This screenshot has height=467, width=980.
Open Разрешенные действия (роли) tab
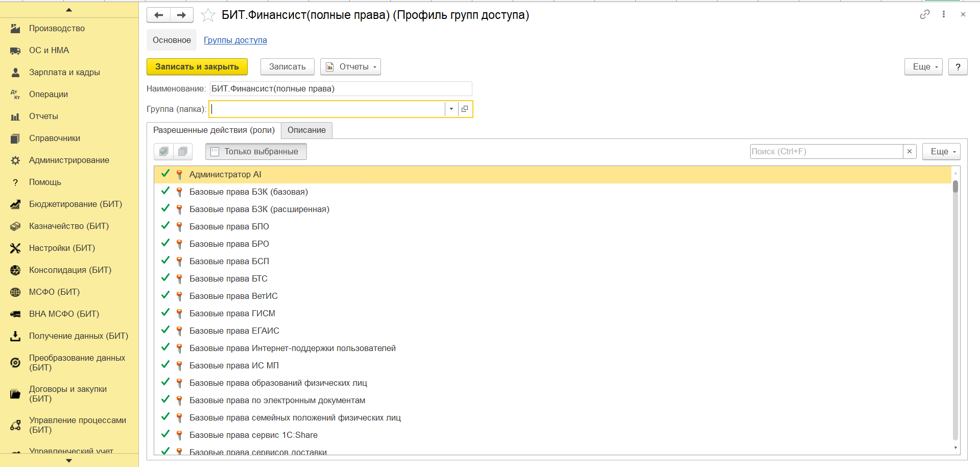coord(214,130)
